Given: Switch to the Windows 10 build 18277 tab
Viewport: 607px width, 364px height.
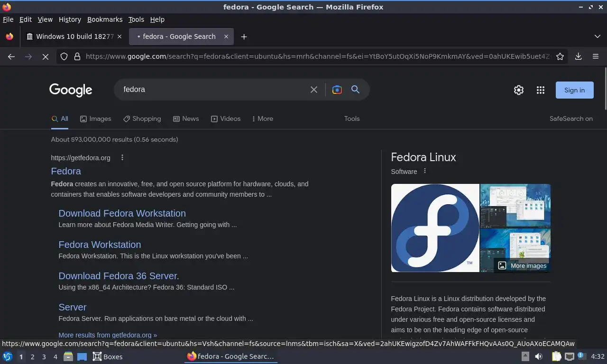Looking at the screenshot, I should pyautogui.click(x=74, y=36).
